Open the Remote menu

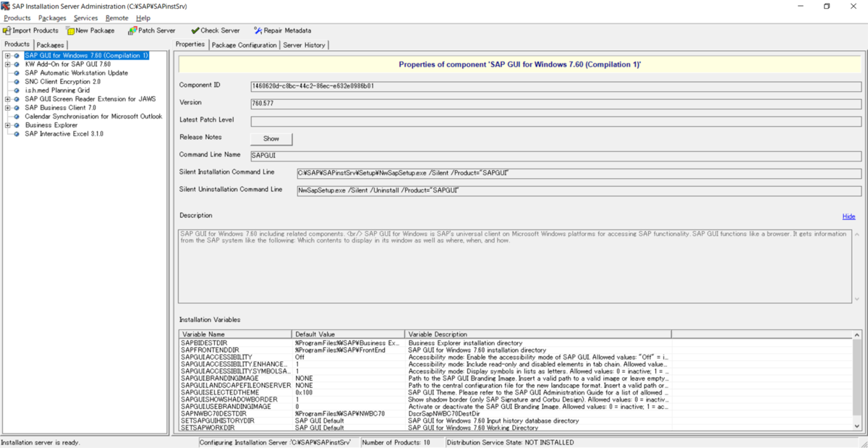[117, 18]
